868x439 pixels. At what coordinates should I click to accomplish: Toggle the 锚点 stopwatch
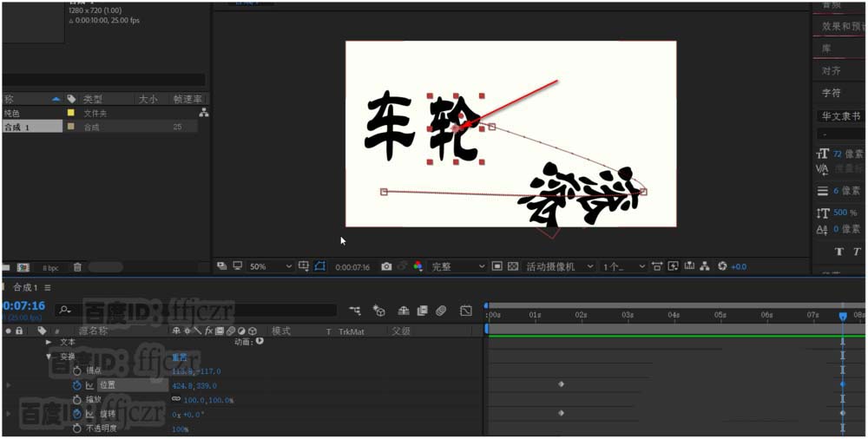(77, 371)
